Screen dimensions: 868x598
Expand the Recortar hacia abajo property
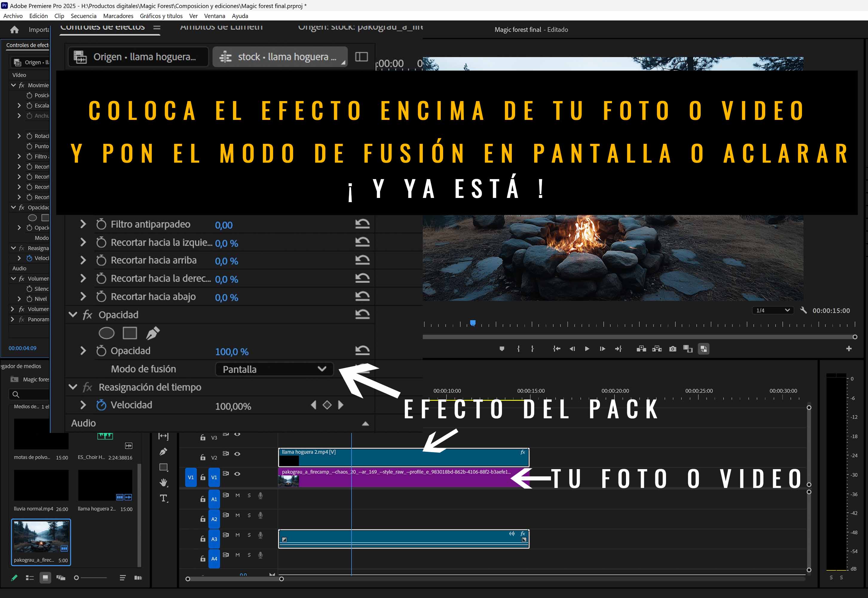click(83, 297)
